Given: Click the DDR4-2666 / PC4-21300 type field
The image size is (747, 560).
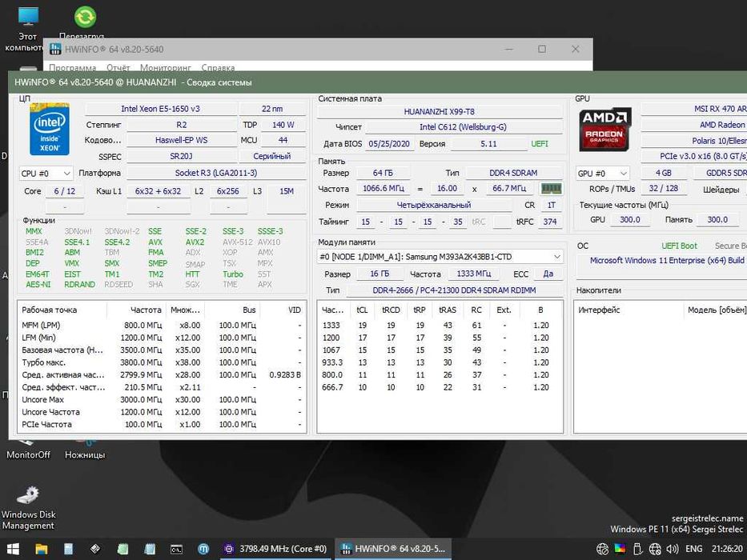Looking at the screenshot, I should pos(454,290).
